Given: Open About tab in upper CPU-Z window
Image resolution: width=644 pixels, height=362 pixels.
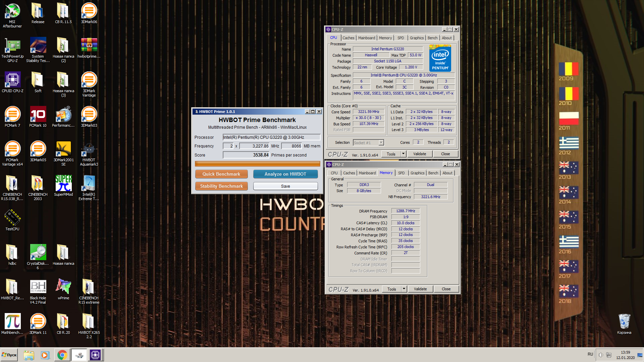Looking at the screenshot, I should pyautogui.click(x=447, y=38).
